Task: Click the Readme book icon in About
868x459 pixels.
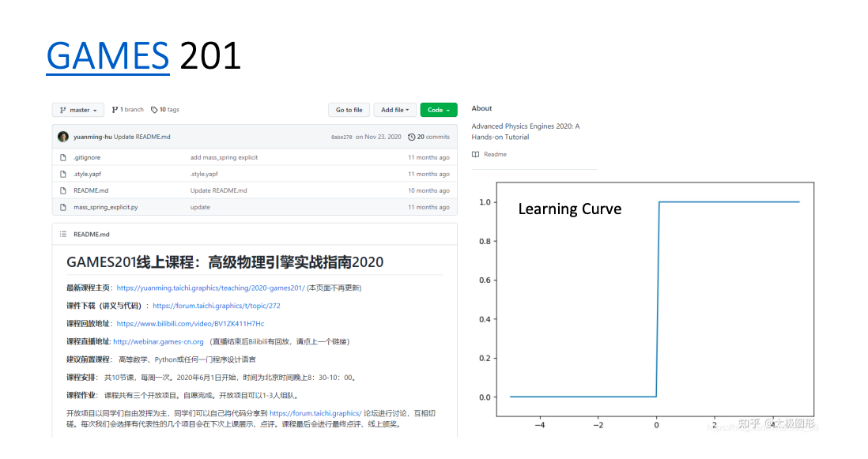Action: point(476,154)
